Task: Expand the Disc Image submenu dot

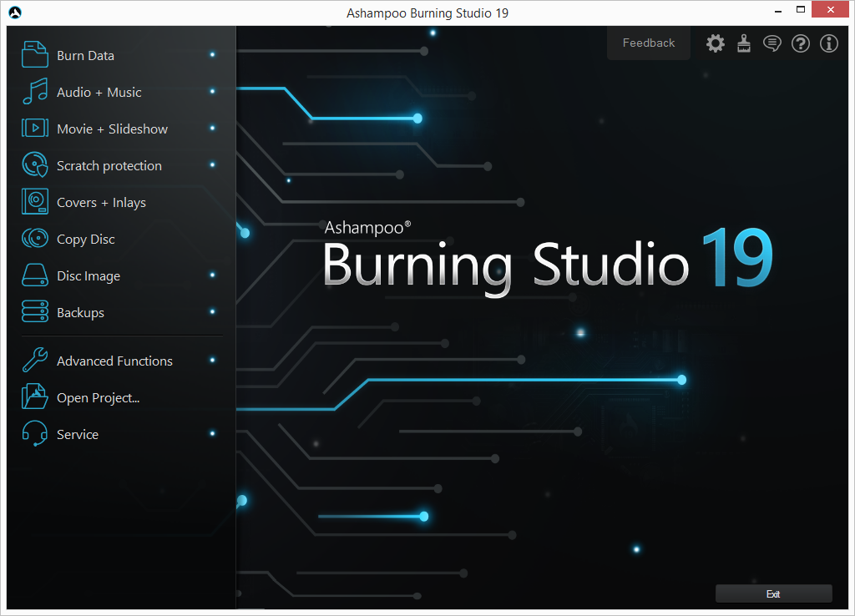Action: point(213,275)
